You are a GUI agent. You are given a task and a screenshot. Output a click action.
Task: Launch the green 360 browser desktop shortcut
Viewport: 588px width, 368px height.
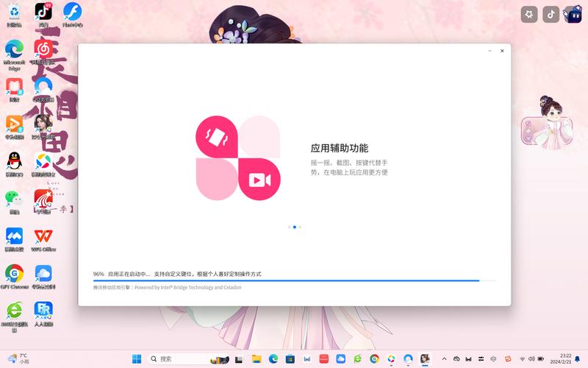[14, 316]
